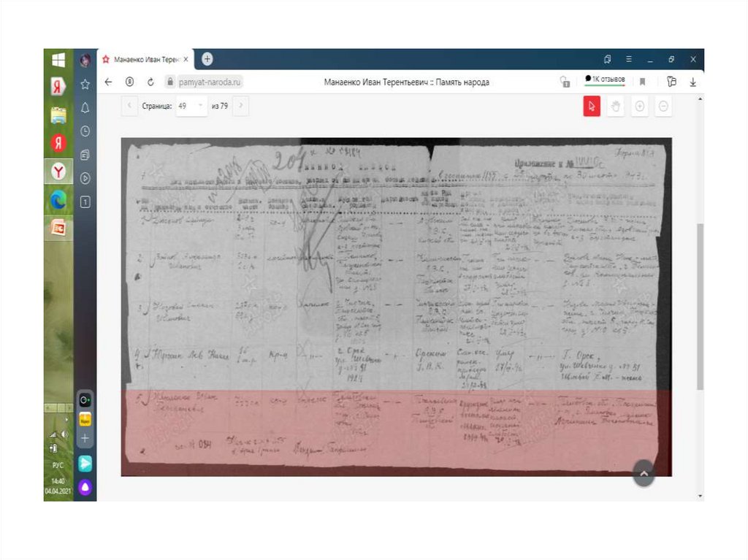Click the site lock security icon

pyautogui.click(x=169, y=82)
